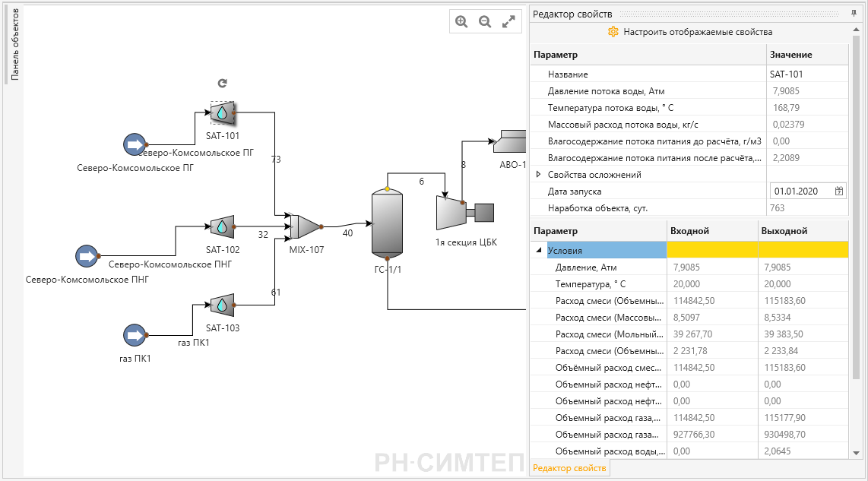Click input value 927766,30
The image size is (868, 481).
click(694, 435)
